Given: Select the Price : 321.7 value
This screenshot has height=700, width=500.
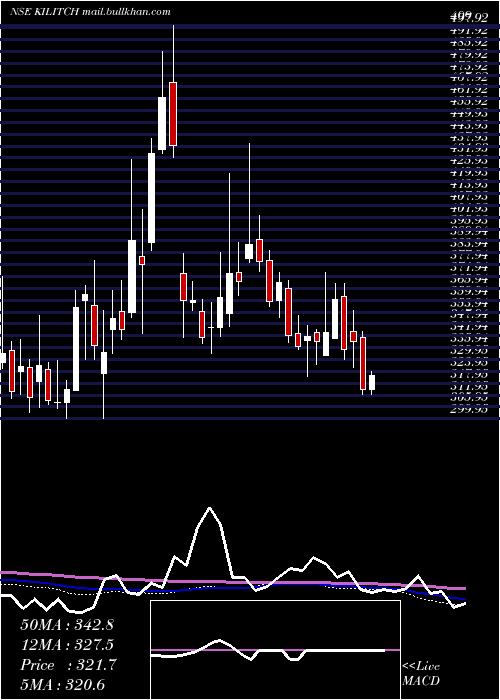Looking at the screenshot, I should click(68, 665).
